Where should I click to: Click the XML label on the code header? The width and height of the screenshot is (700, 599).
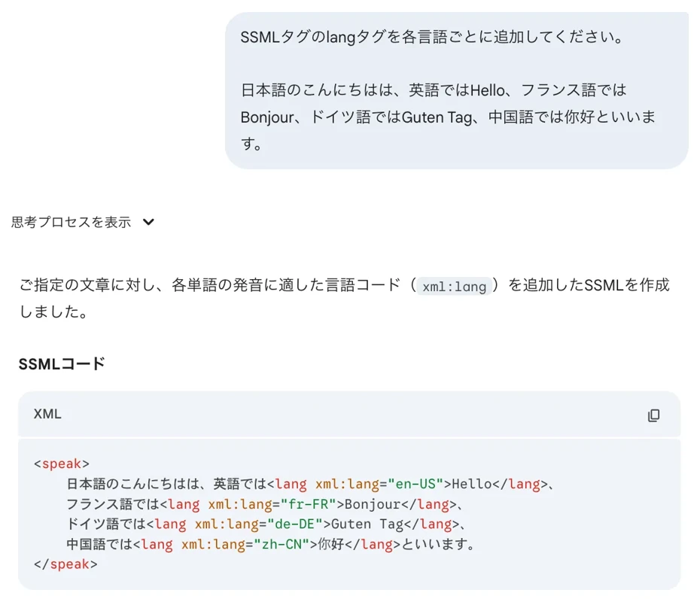(x=42, y=414)
